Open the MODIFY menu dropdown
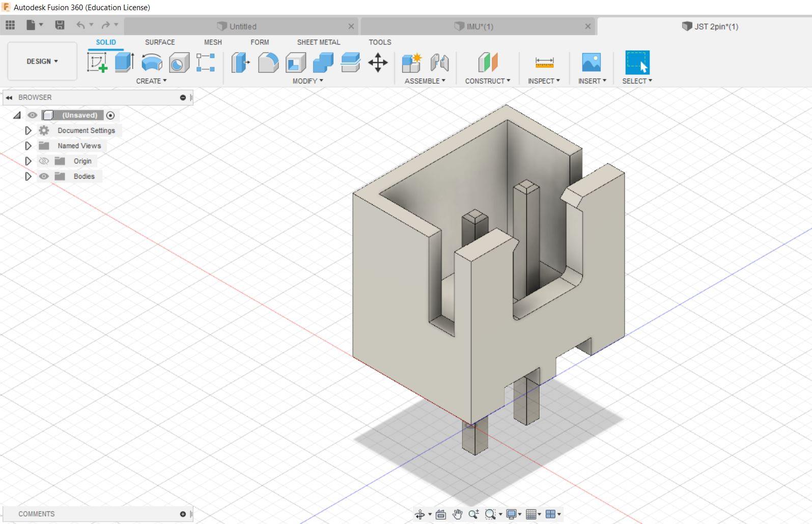This screenshot has width=812, height=524. (307, 81)
